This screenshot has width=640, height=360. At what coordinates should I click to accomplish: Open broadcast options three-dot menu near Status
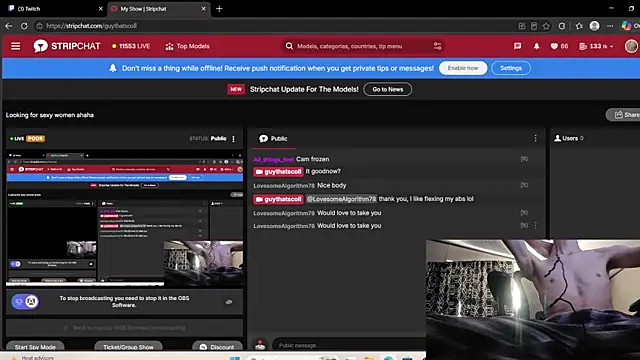[x=233, y=139]
